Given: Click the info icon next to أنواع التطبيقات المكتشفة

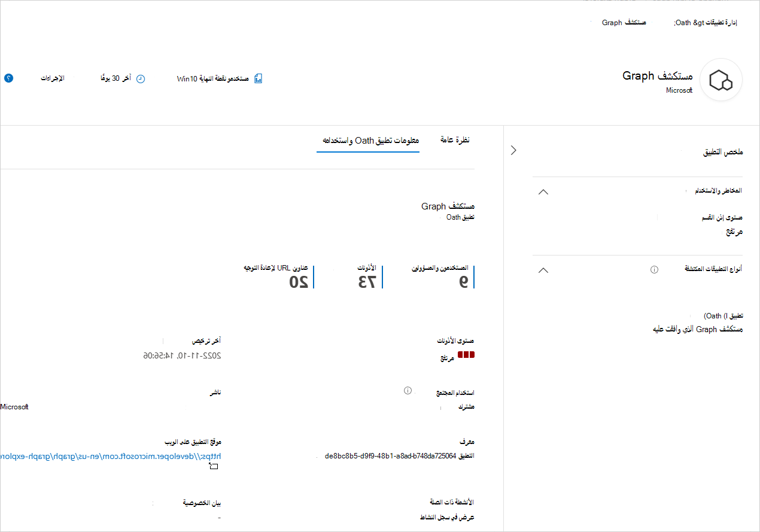Looking at the screenshot, I should pos(654,269).
